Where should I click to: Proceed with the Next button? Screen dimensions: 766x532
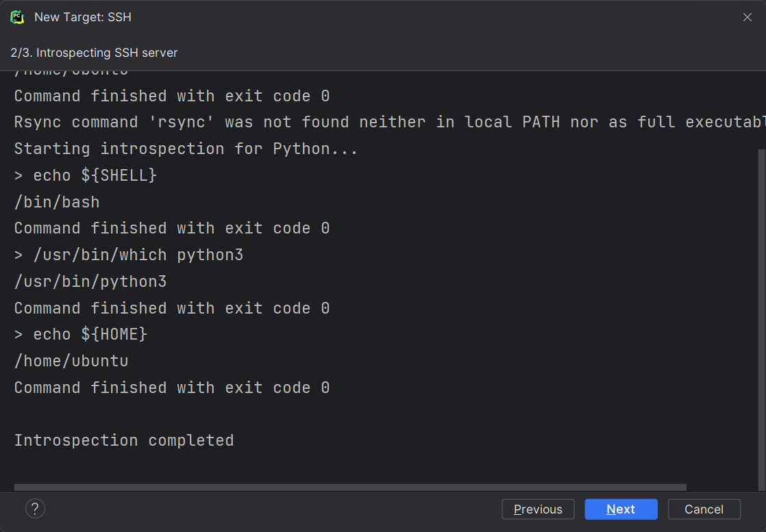pyautogui.click(x=621, y=509)
